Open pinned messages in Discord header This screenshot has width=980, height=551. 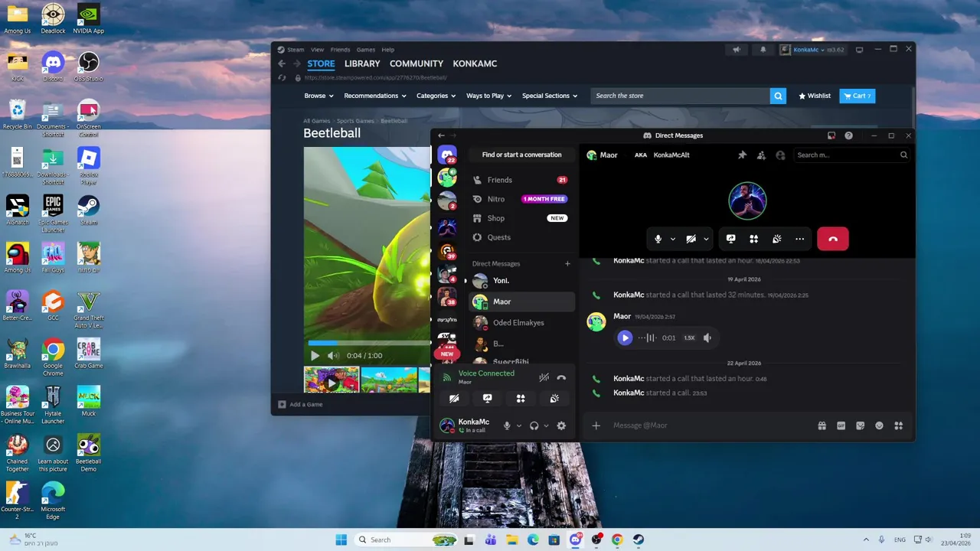click(x=742, y=155)
